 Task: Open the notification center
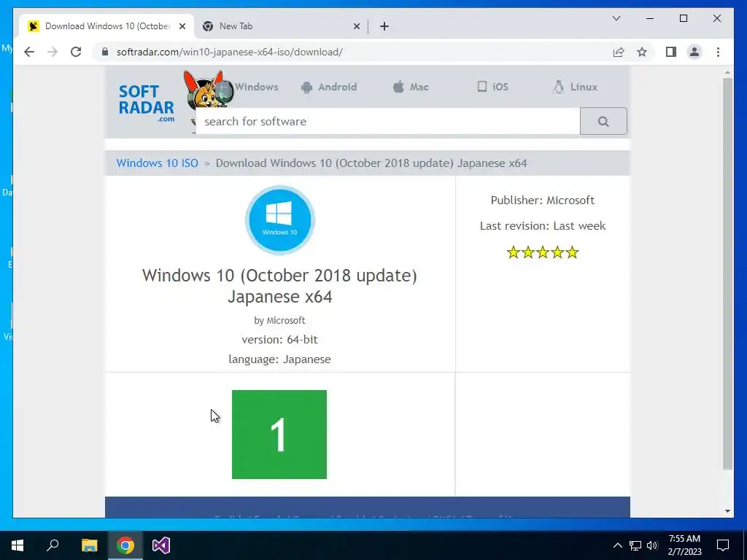pyautogui.click(x=723, y=545)
